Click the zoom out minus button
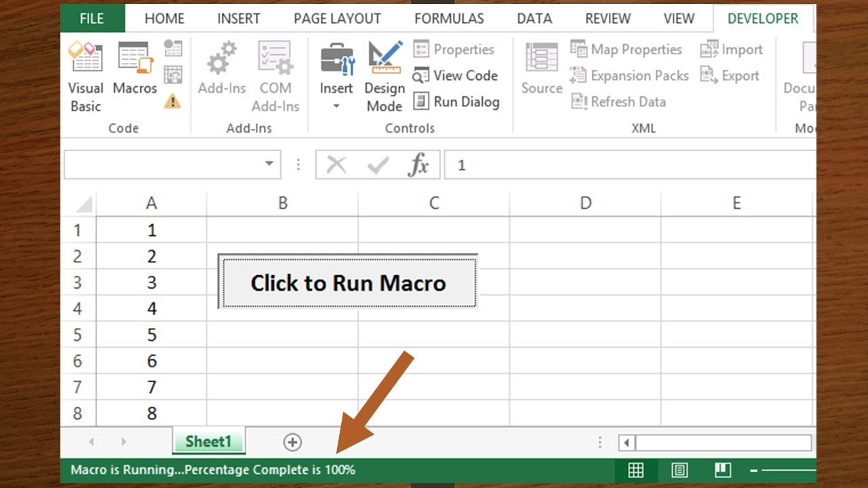Image resolution: width=868 pixels, height=488 pixels. pos(754,470)
